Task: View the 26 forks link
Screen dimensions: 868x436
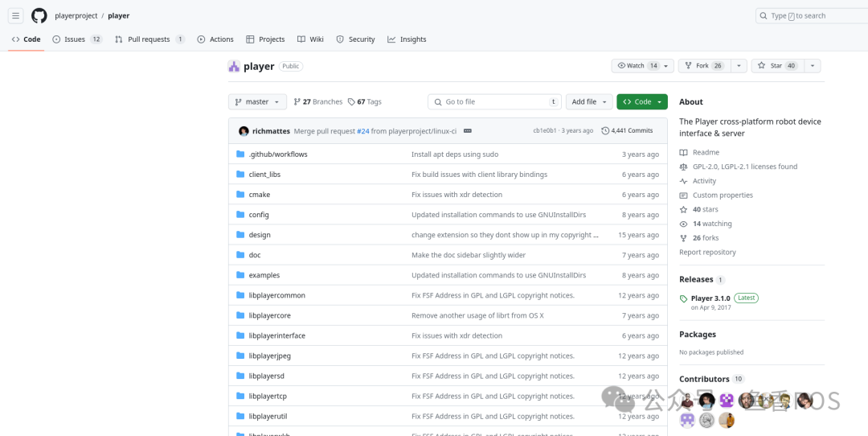Action: pyautogui.click(x=707, y=238)
